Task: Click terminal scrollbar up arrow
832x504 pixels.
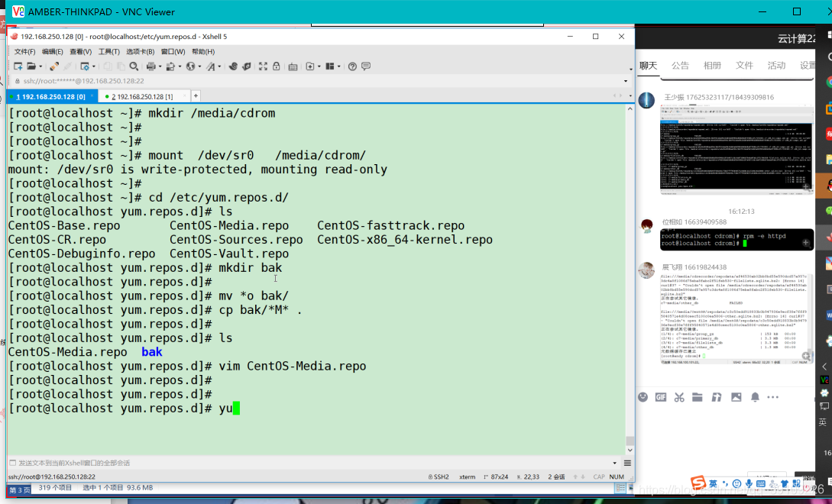Action: [x=630, y=108]
